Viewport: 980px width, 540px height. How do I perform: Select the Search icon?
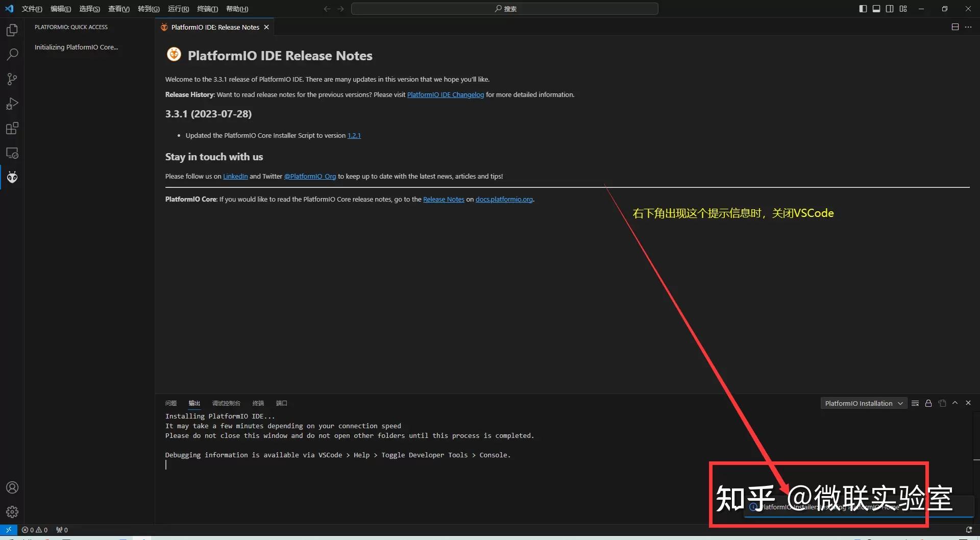[12, 54]
